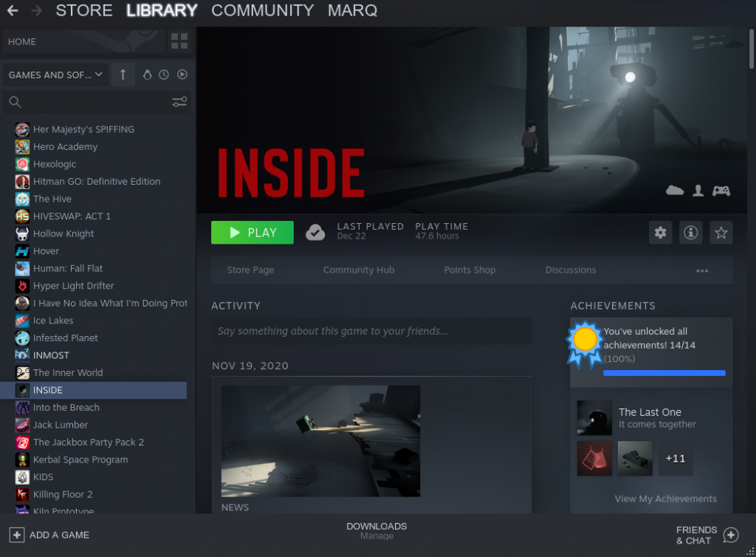756x557 pixels.
Task: Open the STORE menu
Action: click(84, 10)
